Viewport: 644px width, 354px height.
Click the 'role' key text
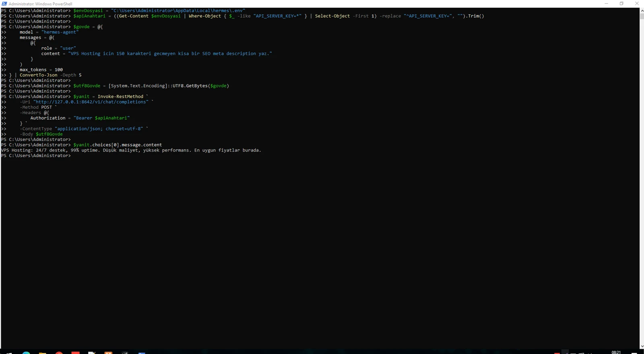46,48
